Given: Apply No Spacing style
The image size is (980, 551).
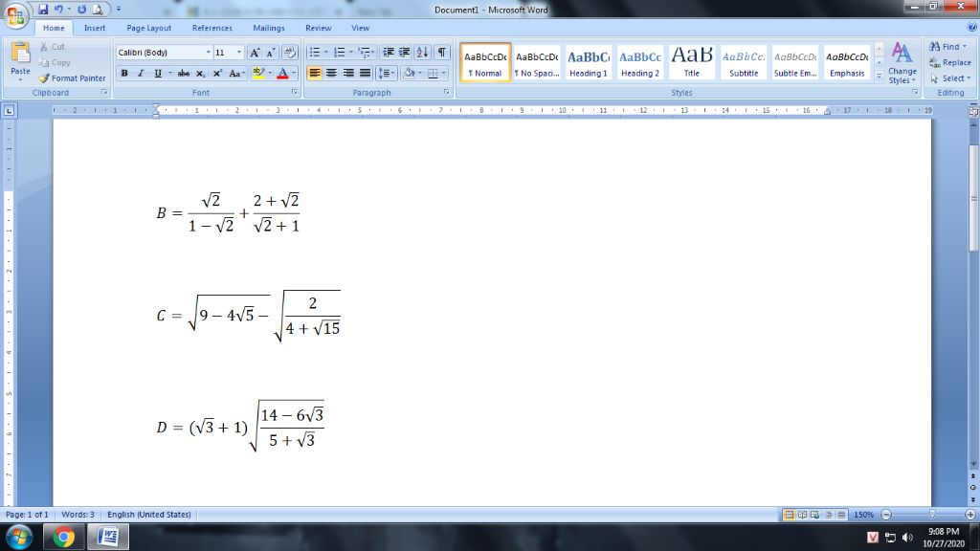Looking at the screenshot, I should tap(537, 62).
